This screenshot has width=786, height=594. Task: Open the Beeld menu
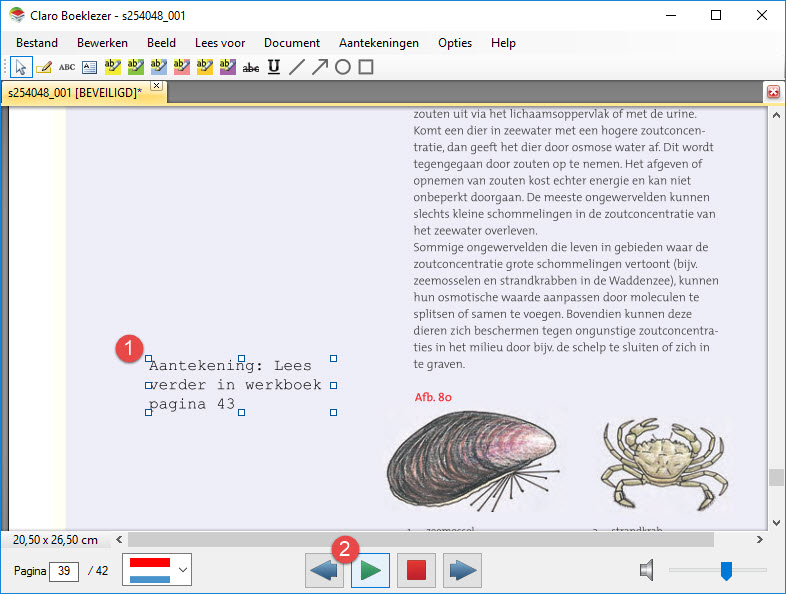161,43
